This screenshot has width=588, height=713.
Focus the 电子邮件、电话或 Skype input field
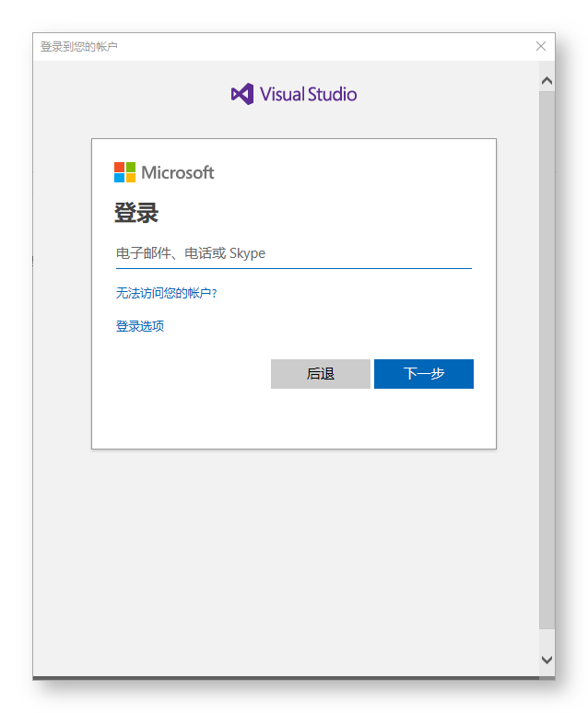coord(293,253)
